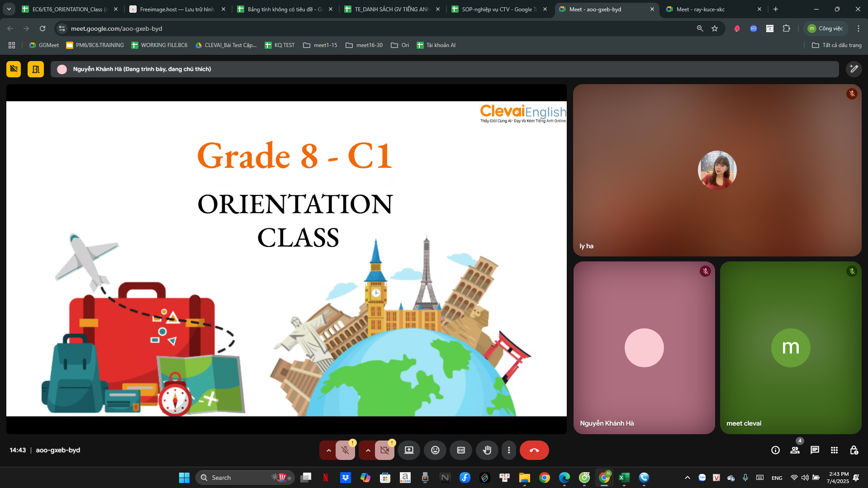Open the Meet activities grid
868x488 pixels.
[x=835, y=450]
